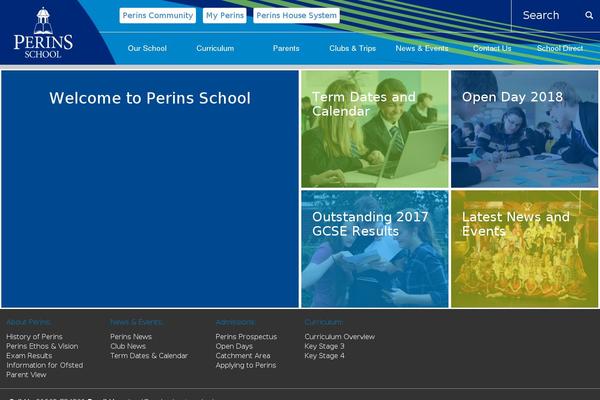
Task: Click the Open Days footer link
Action: [234, 346]
